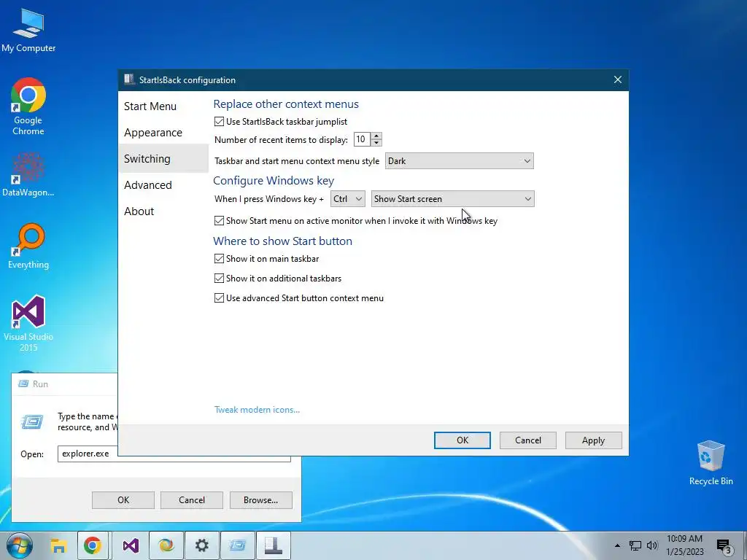Open Ctrl modifier key dropdown
Viewport: 747px width, 560px height.
pyautogui.click(x=348, y=198)
